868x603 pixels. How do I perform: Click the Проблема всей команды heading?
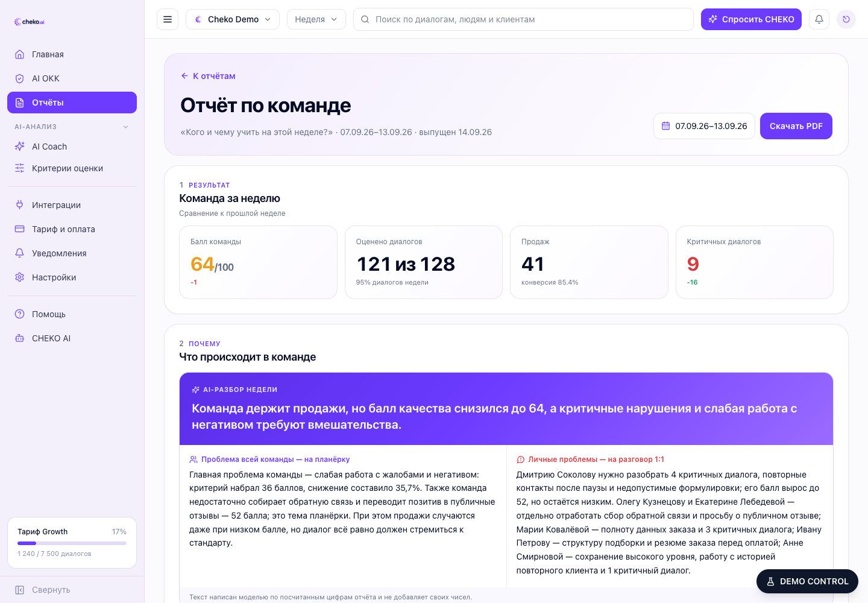275,459
